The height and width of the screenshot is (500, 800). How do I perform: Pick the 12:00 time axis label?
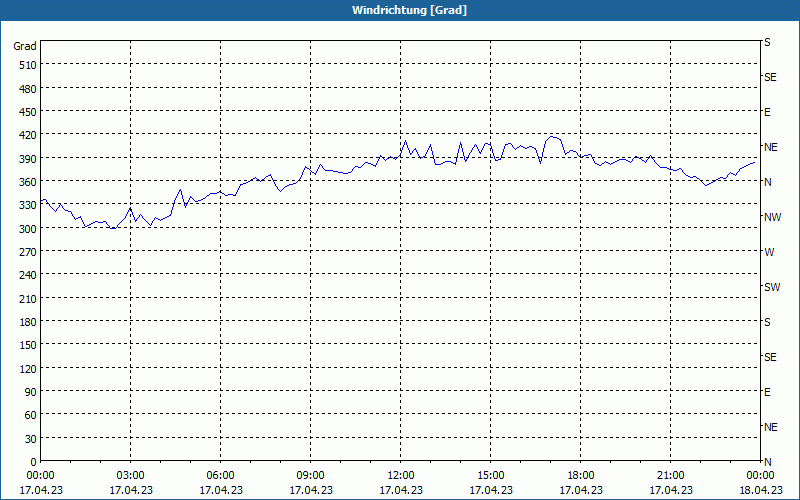tap(401, 476)
